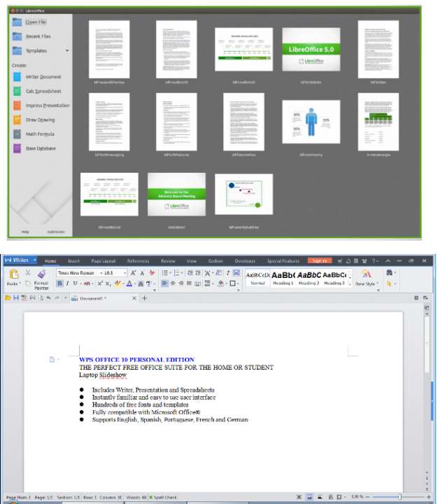Click the Find binoculars icon
This screenshot has height=504, width=440.
389,272
